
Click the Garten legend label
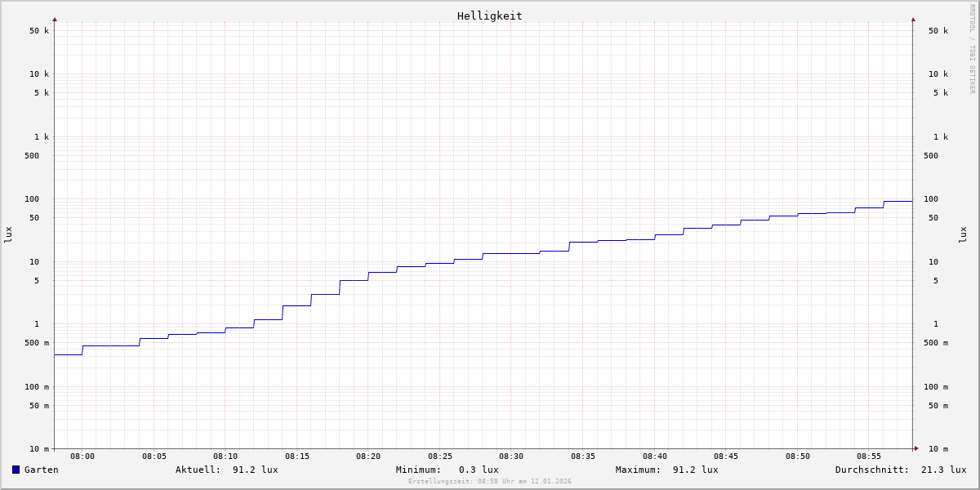(x=41, y=470)
